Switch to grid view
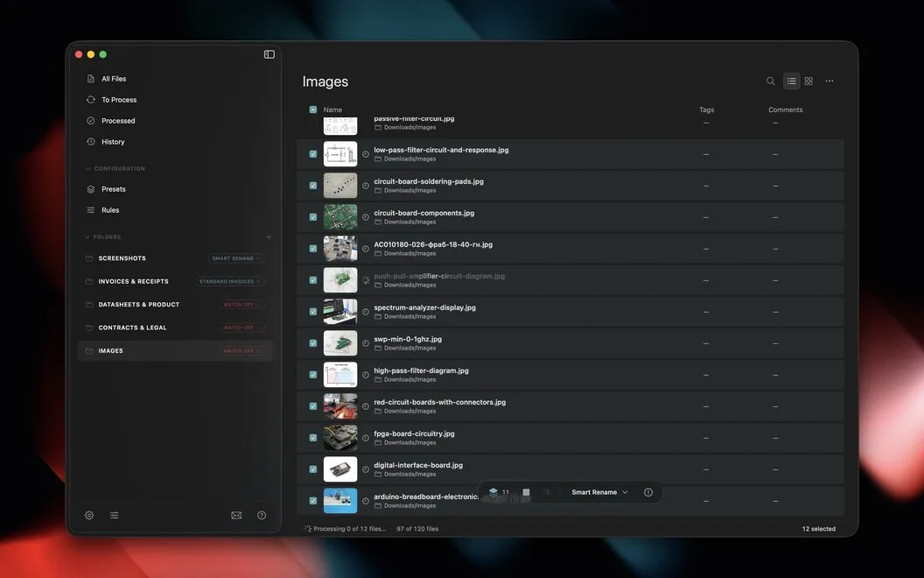 (808, 81)
